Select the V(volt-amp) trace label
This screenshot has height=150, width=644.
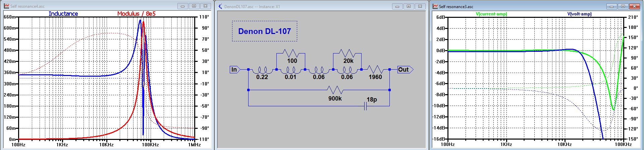point(579,14)
